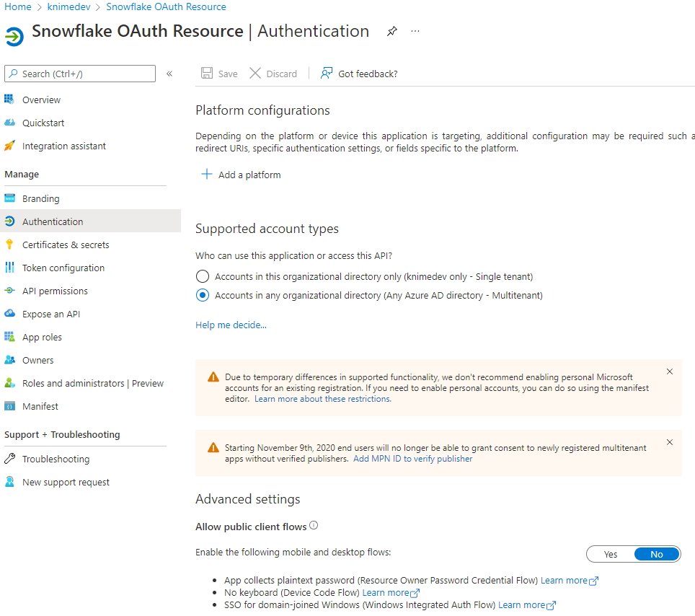695x616 pixels.
Task: Select the Multitenant accounts radio button
Action: [203, 295]
